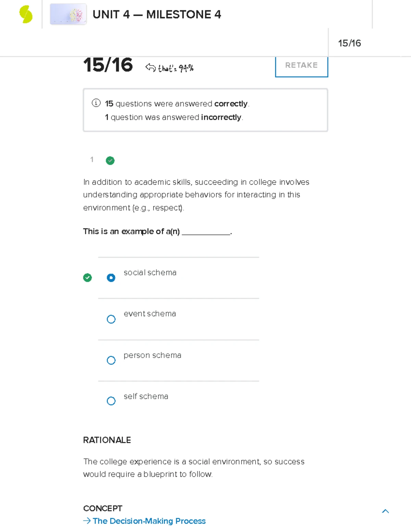The height and width of the screenshot is (532, 411).
Task: Click the info icon in results summary
Action: (x=96, y=103)
